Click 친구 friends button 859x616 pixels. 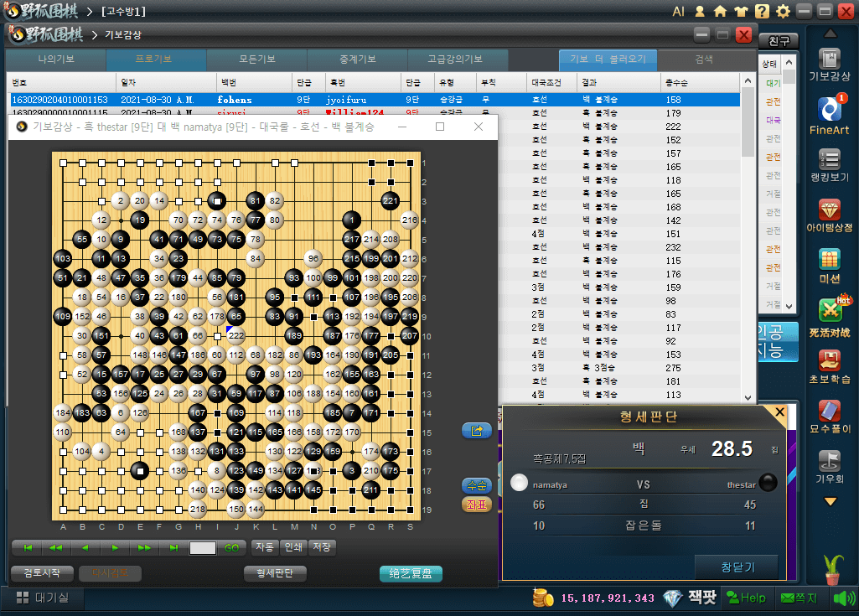(x=779, y=41)
